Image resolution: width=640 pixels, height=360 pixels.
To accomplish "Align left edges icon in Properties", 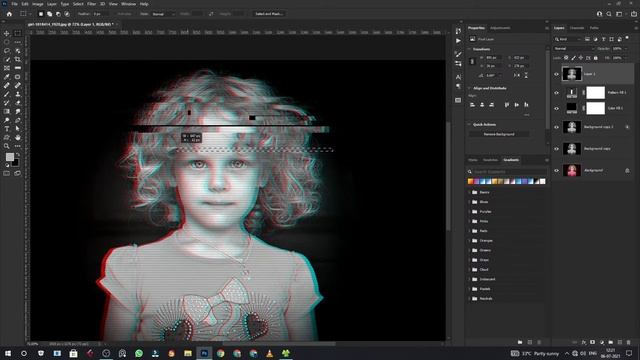I will pyautogui.click(x=472, y=105).
